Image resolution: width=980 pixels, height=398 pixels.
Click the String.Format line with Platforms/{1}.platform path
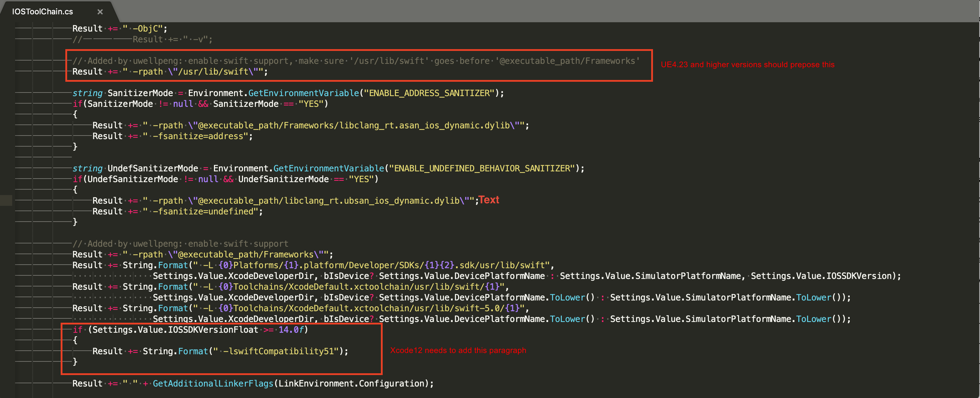pyautogui.click(x=313, y=265)
